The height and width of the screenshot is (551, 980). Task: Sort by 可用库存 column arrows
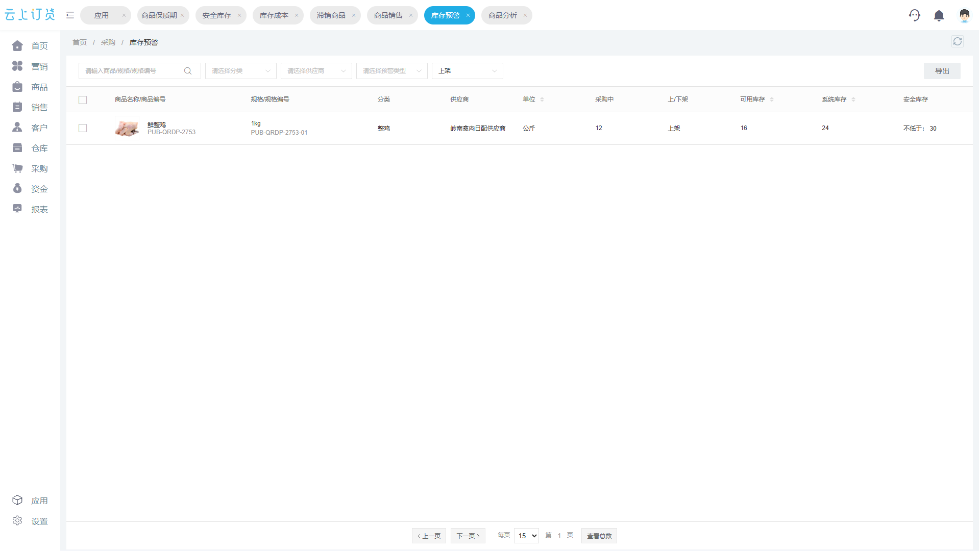point(772,99)
